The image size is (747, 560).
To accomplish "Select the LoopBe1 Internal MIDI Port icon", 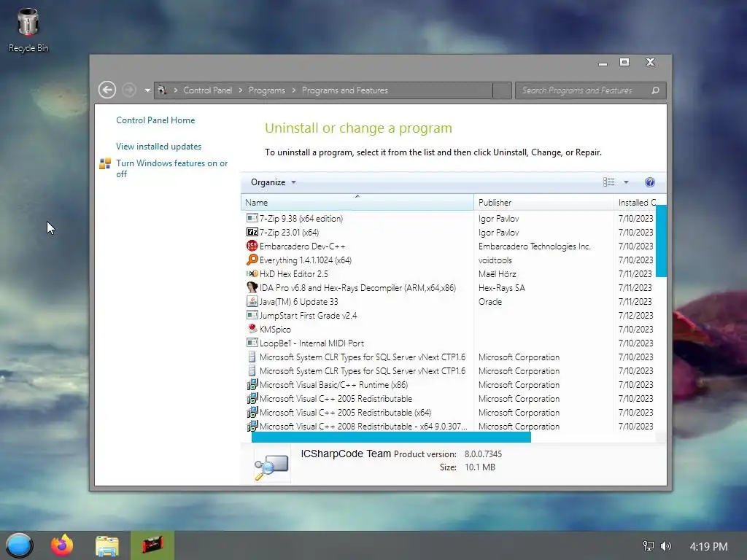I will point(252,343).
